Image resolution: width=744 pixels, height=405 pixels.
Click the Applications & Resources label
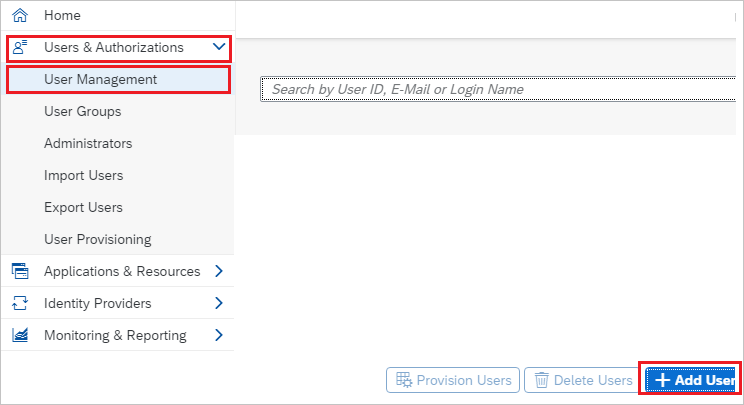point(122,271)
